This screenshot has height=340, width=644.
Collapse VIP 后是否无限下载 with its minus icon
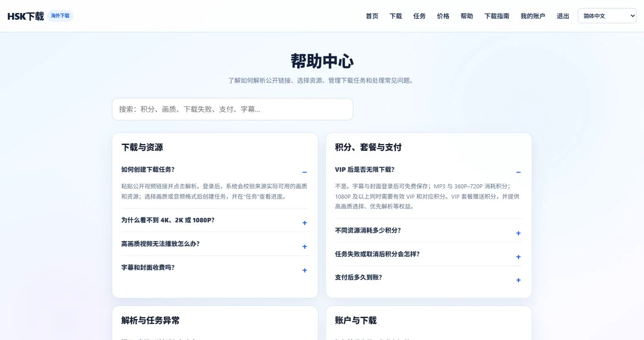pos(518,172)
